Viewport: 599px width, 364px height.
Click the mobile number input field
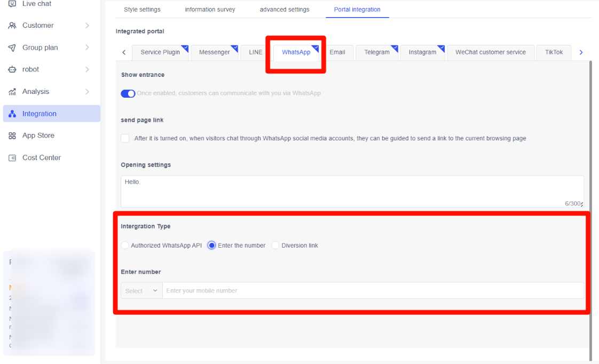pyautogui.click(x=373, y=291)
